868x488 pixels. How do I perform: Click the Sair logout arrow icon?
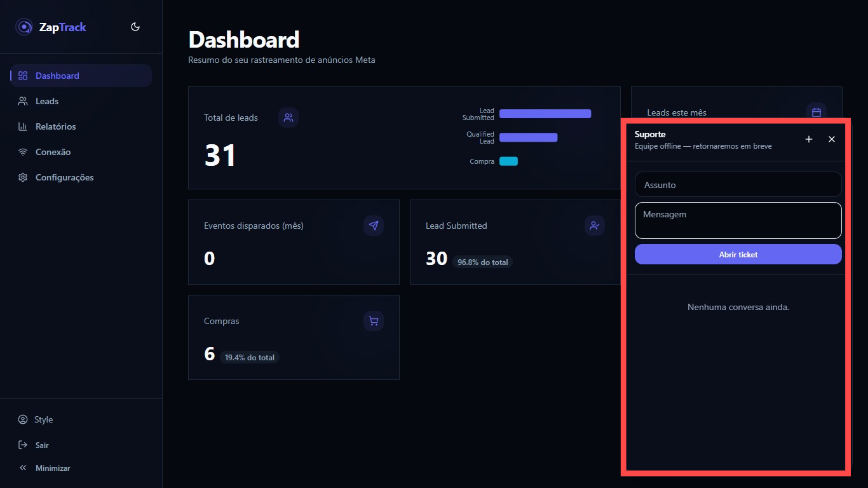click(23, 445)
